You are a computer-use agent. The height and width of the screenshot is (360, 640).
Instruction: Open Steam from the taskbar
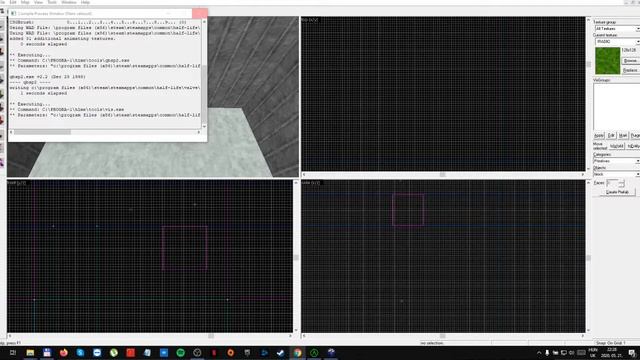280,353
